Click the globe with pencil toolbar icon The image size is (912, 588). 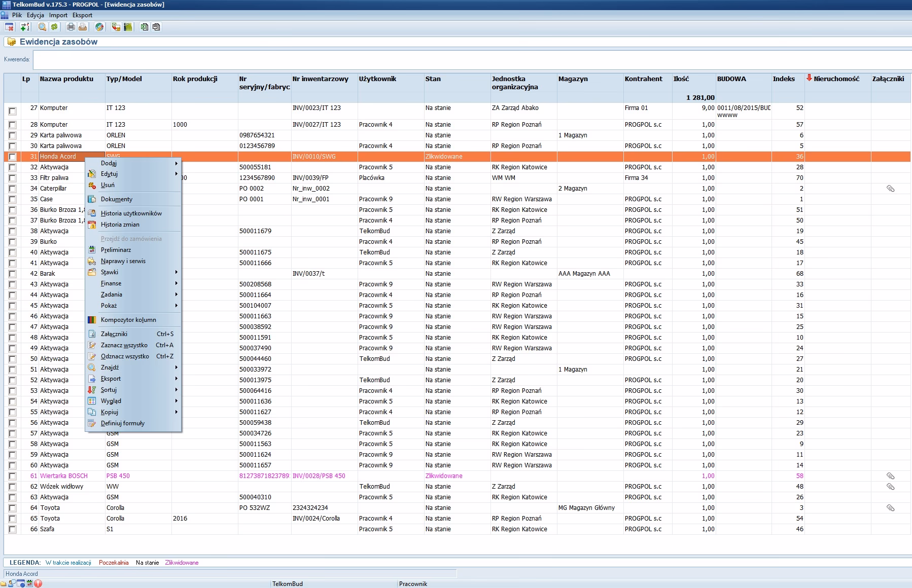coord(99,27)
